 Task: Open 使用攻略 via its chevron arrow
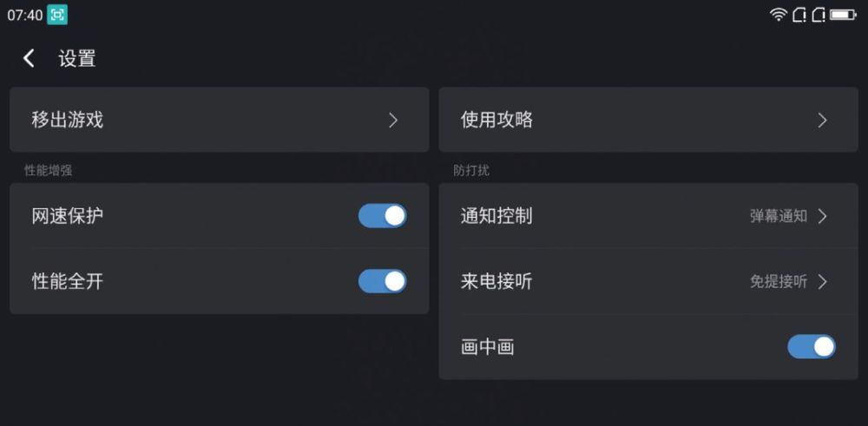click(x=822, y=121)
